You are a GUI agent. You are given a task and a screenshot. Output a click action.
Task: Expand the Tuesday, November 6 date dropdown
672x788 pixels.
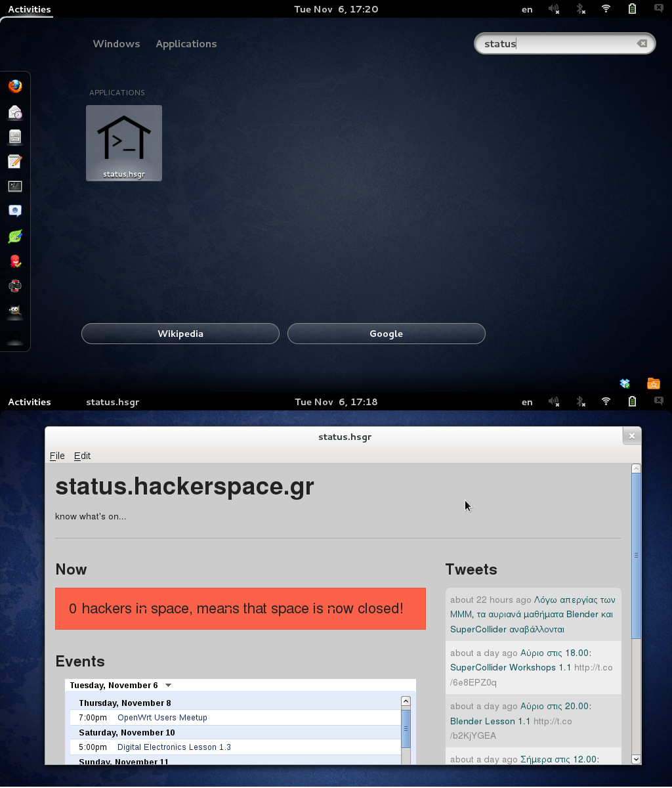pyautogui.click(x=168, y=686)
